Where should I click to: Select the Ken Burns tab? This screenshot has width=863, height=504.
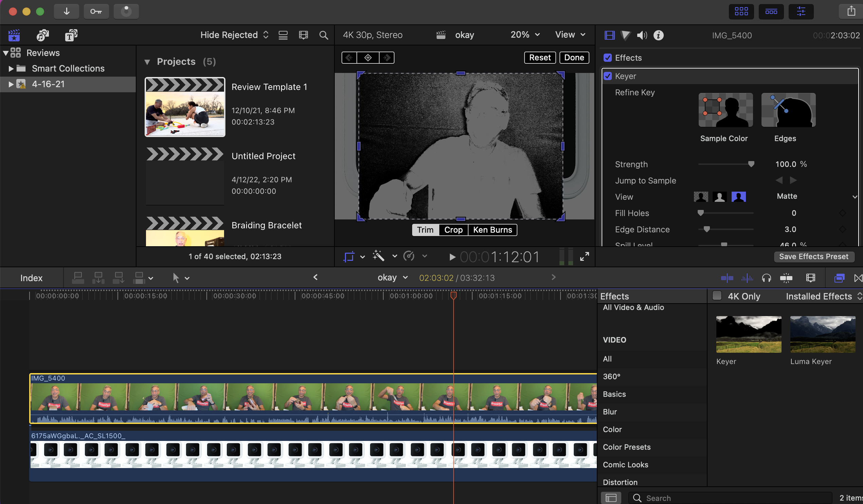[492, 230]
